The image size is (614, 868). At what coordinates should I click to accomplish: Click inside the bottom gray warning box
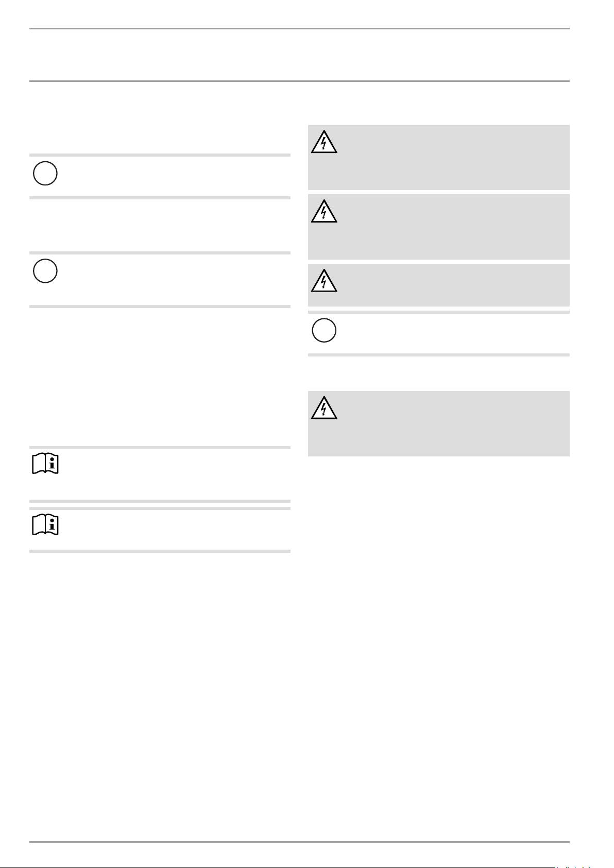pos(448,423)
